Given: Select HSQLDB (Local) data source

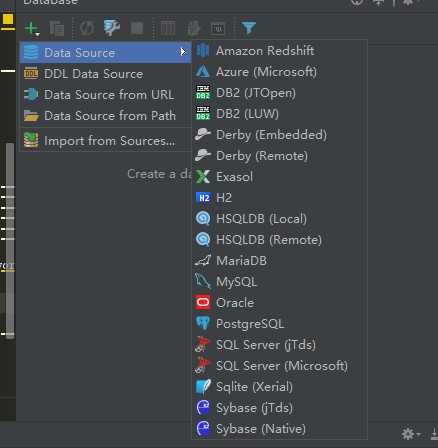Looking at the screenshot, I should pyautogui.click(x=279, y=219).
